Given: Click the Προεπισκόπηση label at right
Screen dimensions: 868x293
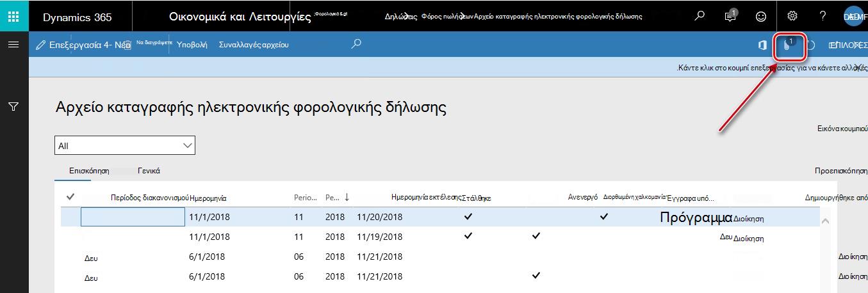Looking at the screenshot, I should (x=840, y=171).
